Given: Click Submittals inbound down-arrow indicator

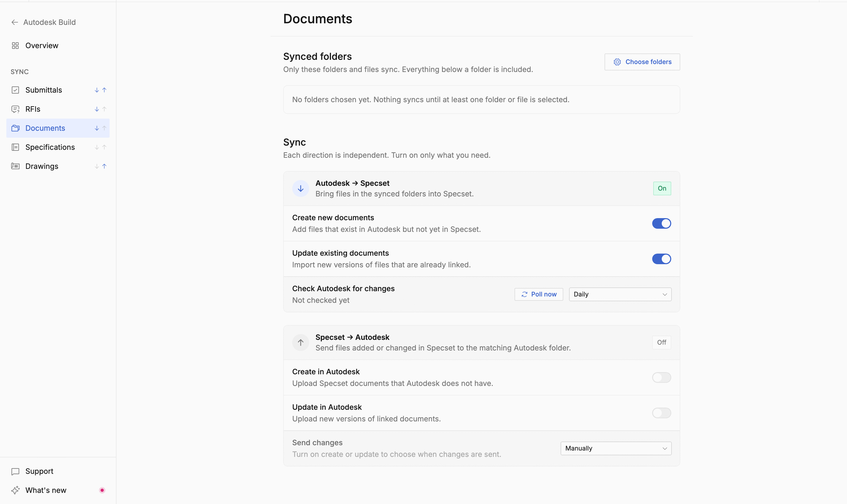Looking at the screenshot, I should coord(97,90).
